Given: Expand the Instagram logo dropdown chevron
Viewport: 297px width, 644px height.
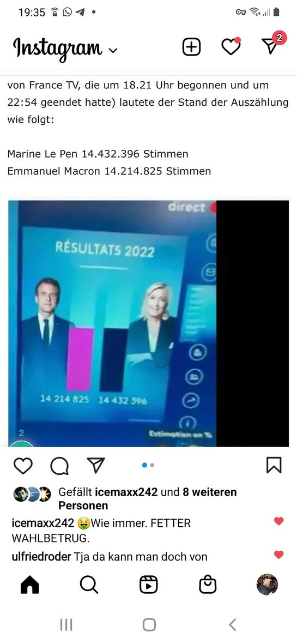Looking at the screenshot, I should (x=113, y=50).
